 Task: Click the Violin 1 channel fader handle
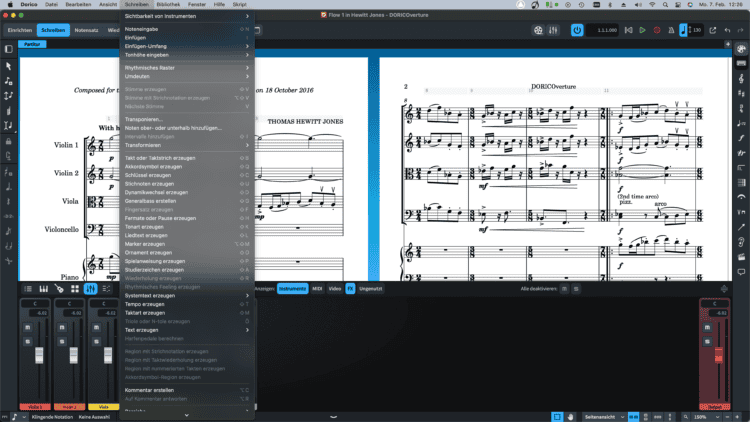(x=39, y=355)
